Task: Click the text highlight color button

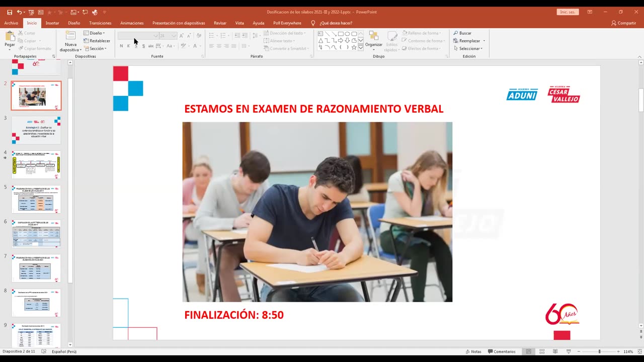Action: (183, 46)
